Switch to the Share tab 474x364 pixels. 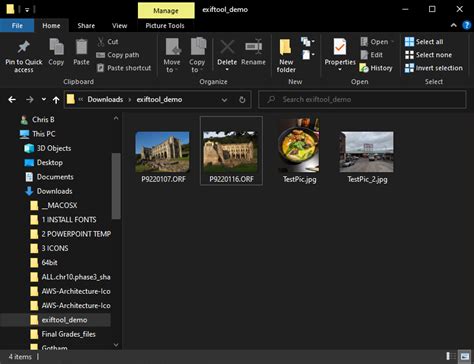tap(86, 26)
